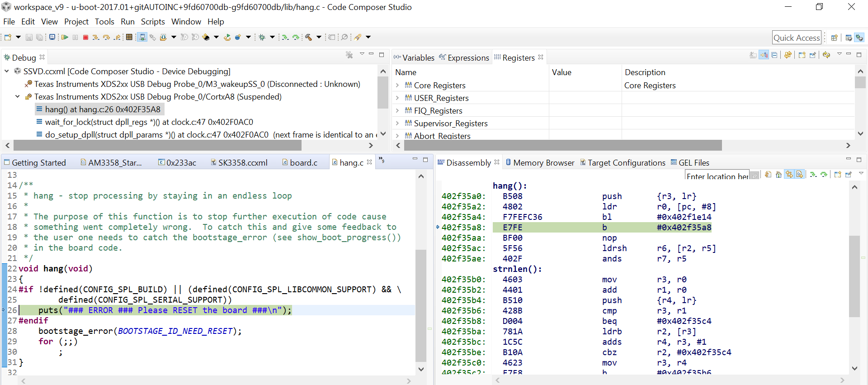The image size is (868, 385).
Task: Click the green bug Debug icon
Action: 262,37
